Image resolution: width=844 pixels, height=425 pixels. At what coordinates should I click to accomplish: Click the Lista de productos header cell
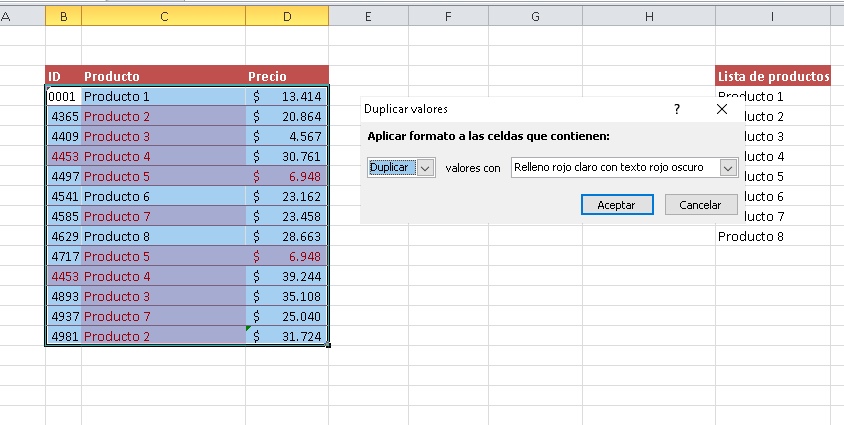click(x=773, y=76)
